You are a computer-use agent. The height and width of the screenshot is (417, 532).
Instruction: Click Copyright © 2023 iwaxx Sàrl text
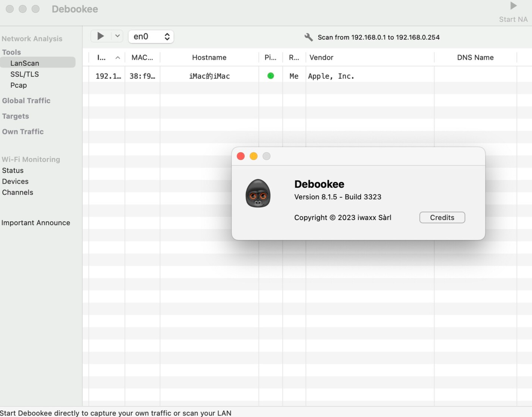[x=343, y=217]
